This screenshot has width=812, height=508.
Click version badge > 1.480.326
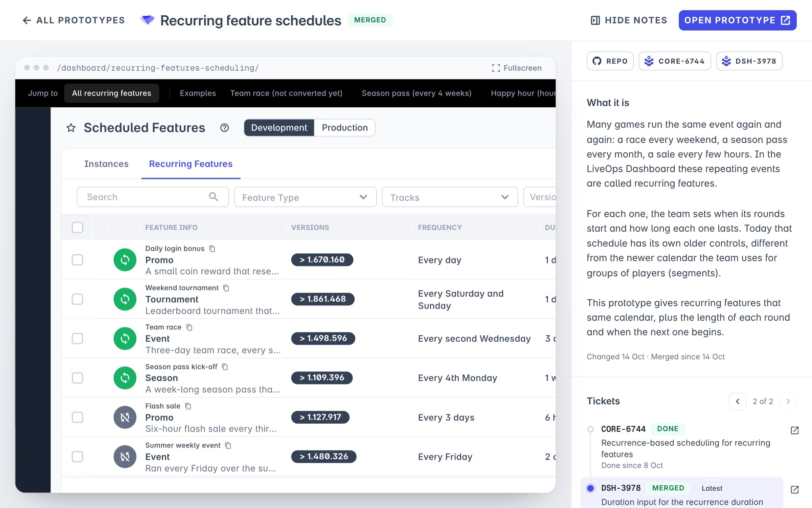[x=324, y=457]
